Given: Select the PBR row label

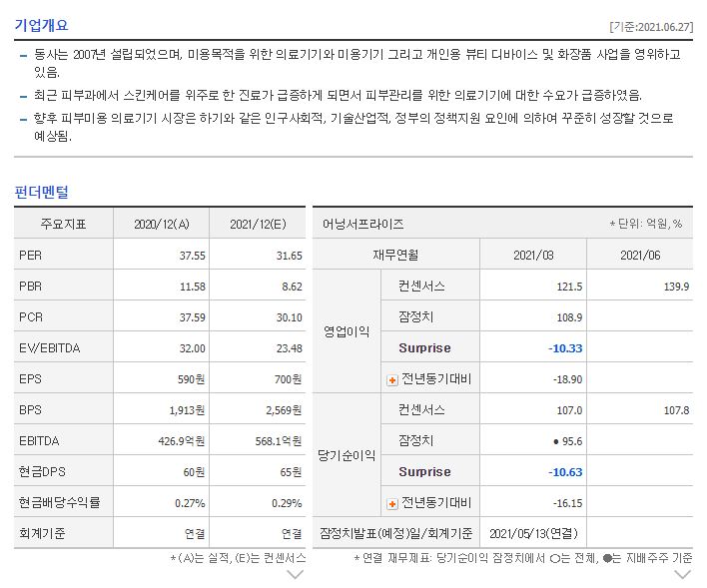Looking at the screenshot, I should 30,287.
